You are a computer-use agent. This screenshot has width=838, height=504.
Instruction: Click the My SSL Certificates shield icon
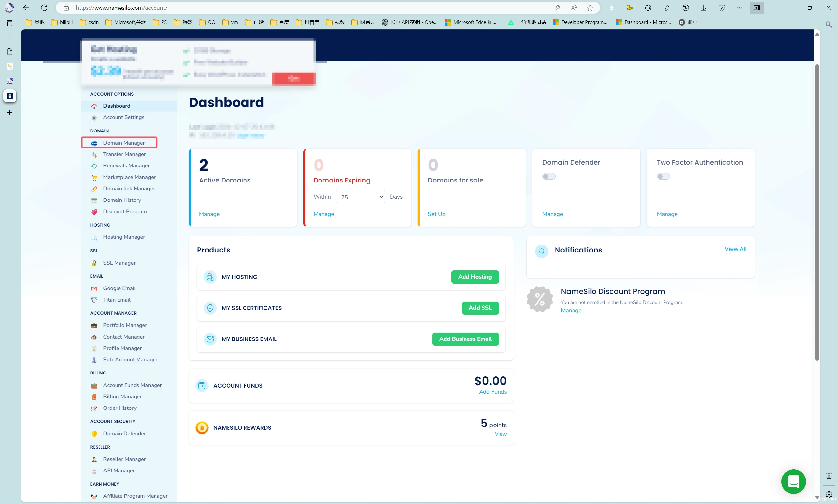[210, 308]
